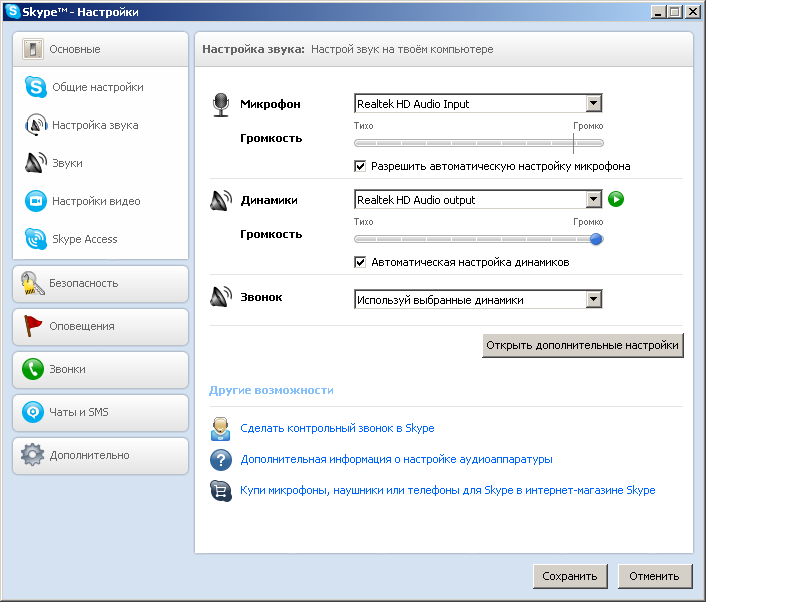Open link about настройке аудиоаппаратуры
This screenshot has width=800, height=602.
396,459
